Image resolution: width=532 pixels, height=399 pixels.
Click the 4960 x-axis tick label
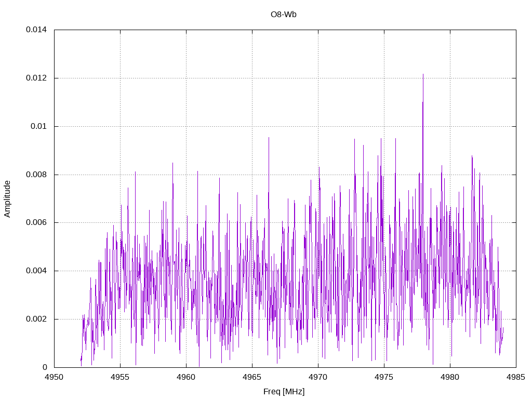point(186,377)
